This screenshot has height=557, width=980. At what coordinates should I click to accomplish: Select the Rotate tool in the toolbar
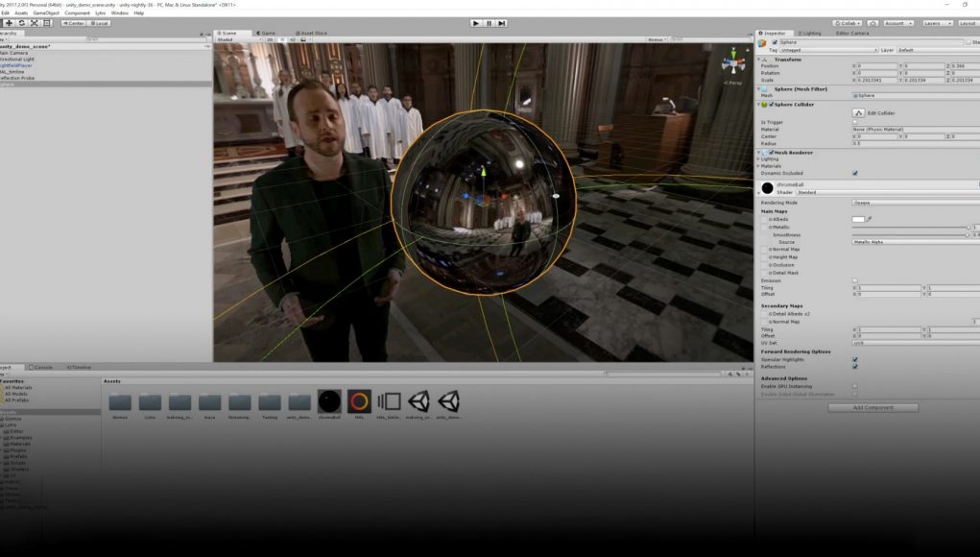coord(23,22)
